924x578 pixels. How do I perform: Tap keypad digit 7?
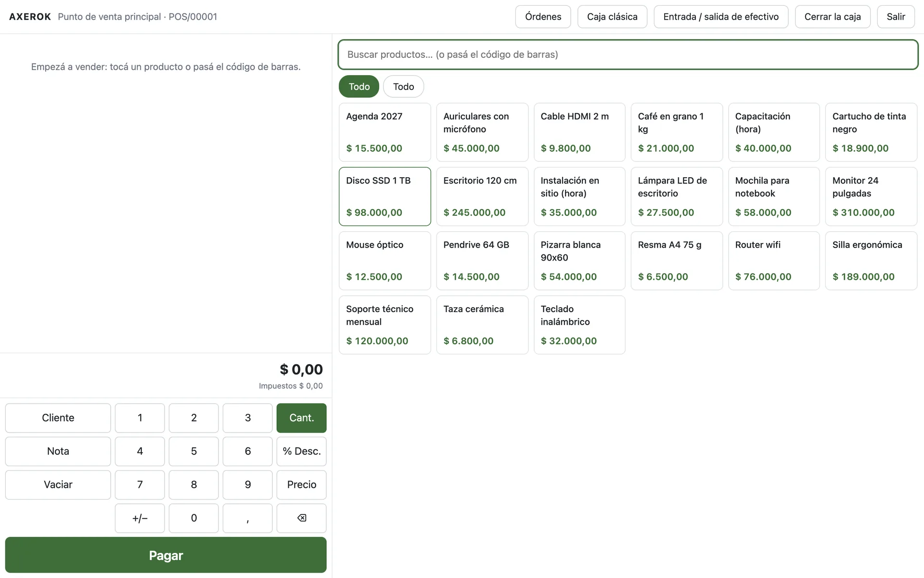click(140, 485)
